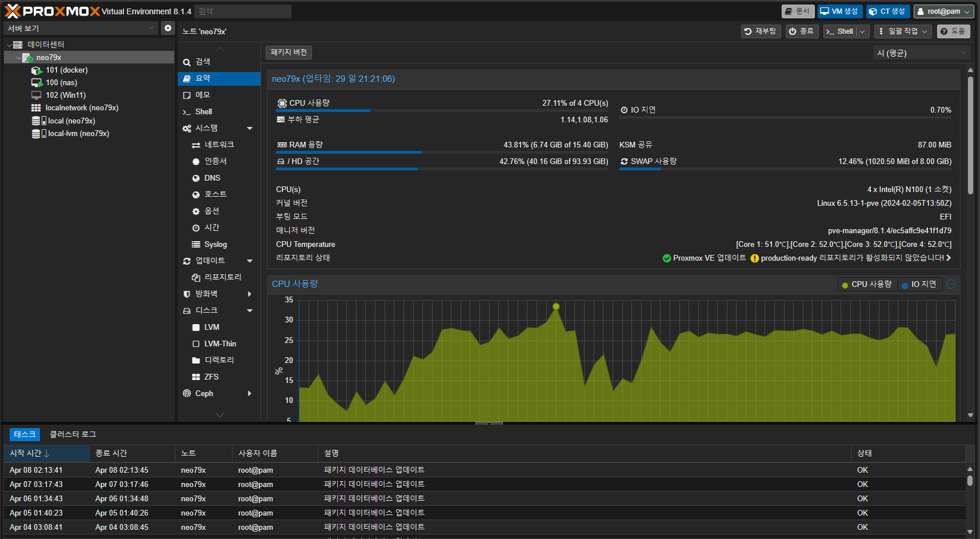Open the 옵션 options page
Viewport: 980px width, 539px height.
click(x=219, y=211)
